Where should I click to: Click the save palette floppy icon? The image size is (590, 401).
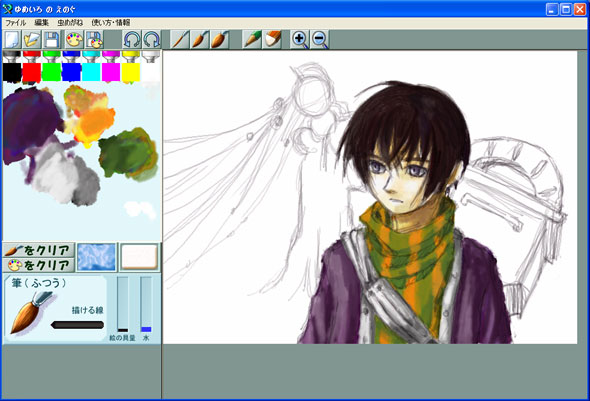pyautogui.click(x=94, y=39)
